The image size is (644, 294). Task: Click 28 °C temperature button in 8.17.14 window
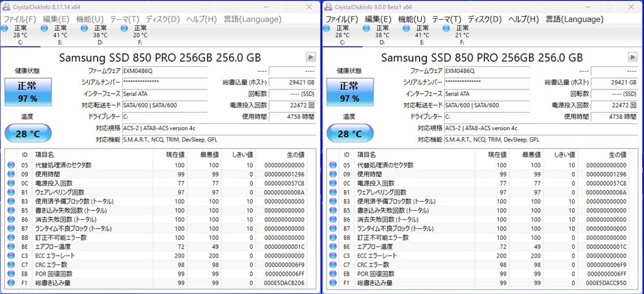click(x=28, y=133)
